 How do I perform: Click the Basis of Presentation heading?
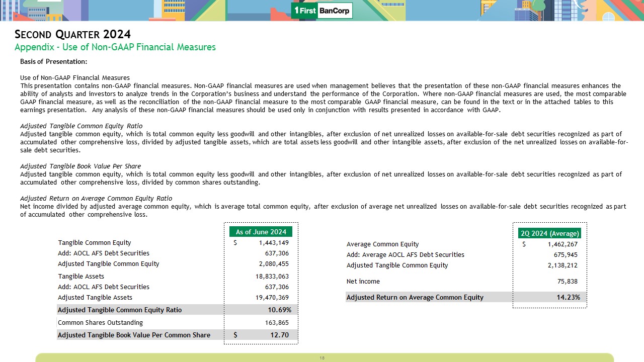point(53,62)
